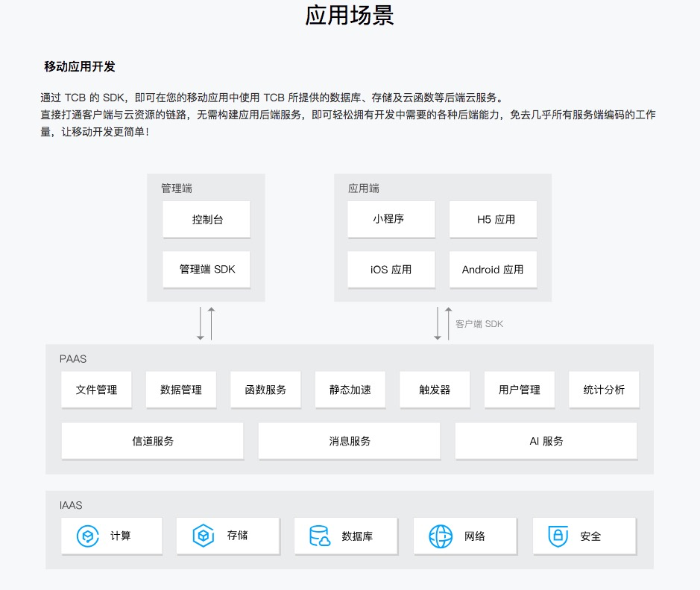Click the 网络 label text
Viewport: 700px width, 590px height.
click(475, 536)
